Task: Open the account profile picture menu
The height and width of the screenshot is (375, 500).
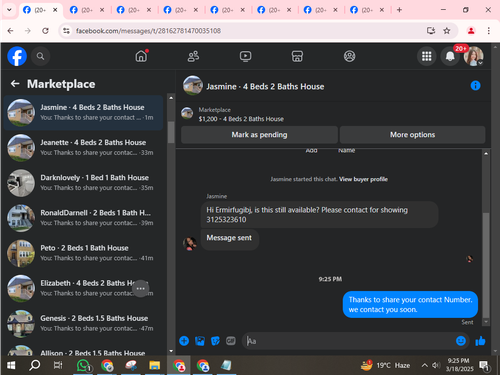Action: (x=474, y=56)
